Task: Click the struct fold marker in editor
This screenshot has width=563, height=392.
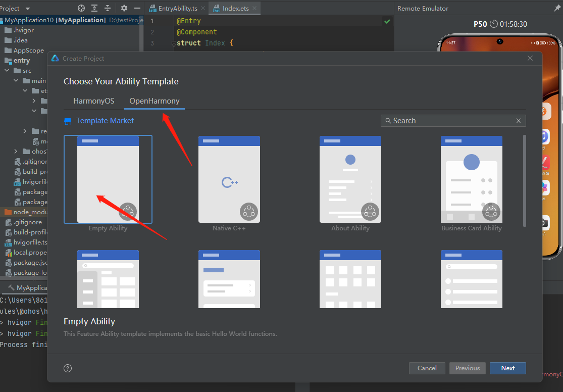Action: (173, 43)
